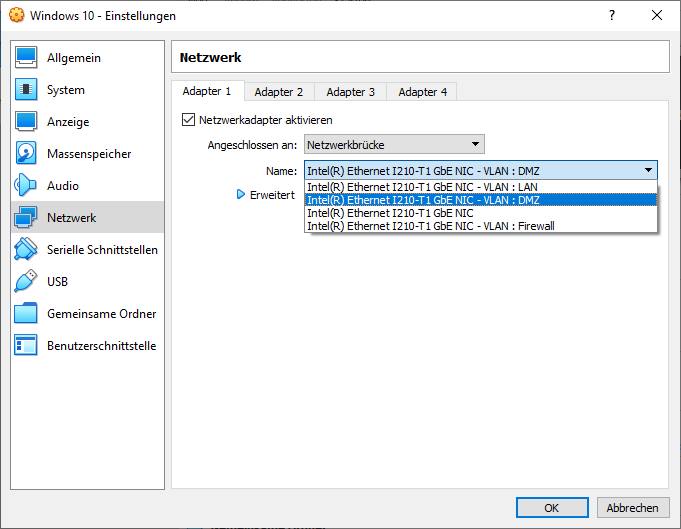Screen dimensions: 681x529
Task: Choose VLAN : Firewall adapter option
Action: point(480,226)
